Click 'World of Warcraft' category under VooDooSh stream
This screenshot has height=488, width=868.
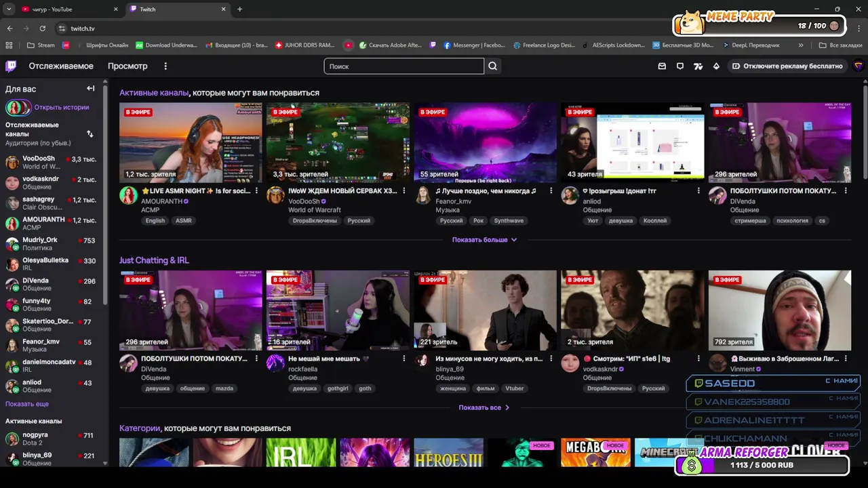tap(315, 210)
